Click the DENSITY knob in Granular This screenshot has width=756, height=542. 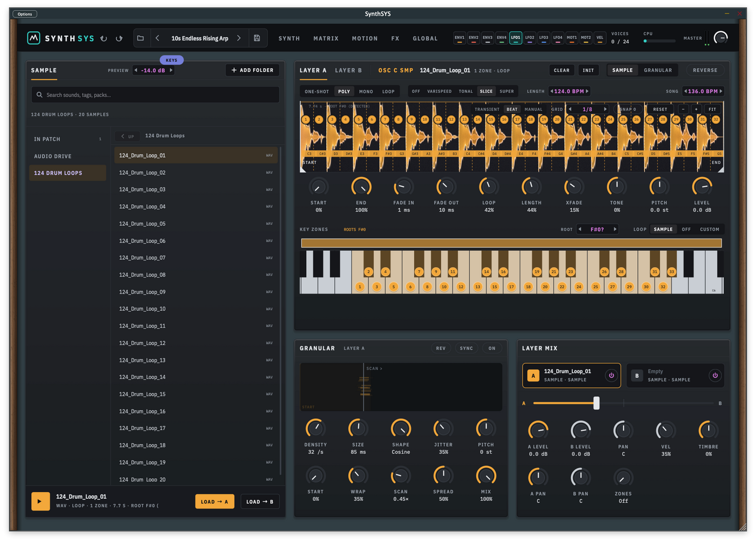click(x=315, y=429)
